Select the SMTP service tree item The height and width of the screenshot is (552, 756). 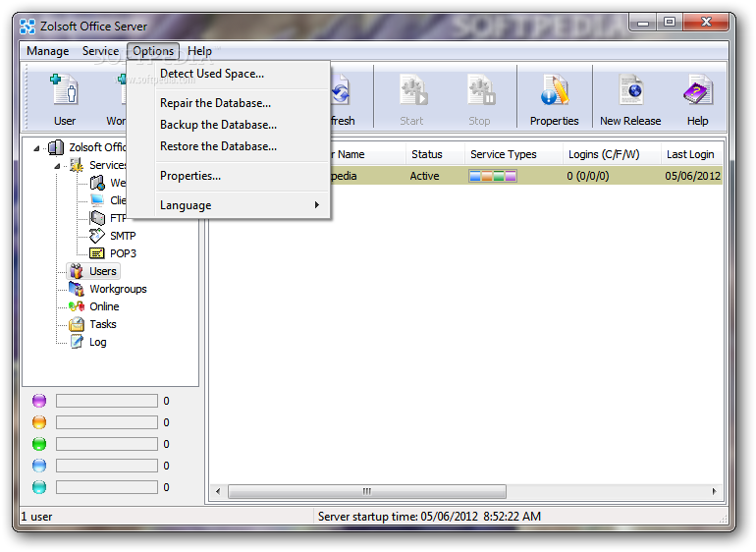point(123,236)
